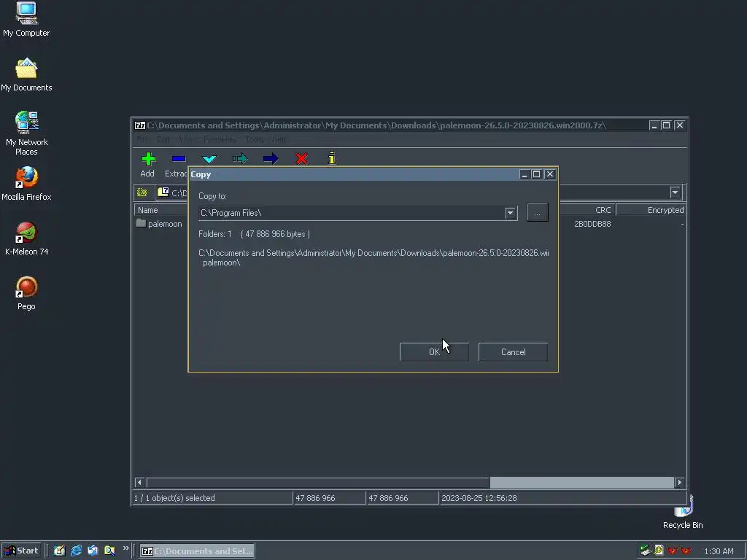Click the network tray icon

click(x=645, y=551)
